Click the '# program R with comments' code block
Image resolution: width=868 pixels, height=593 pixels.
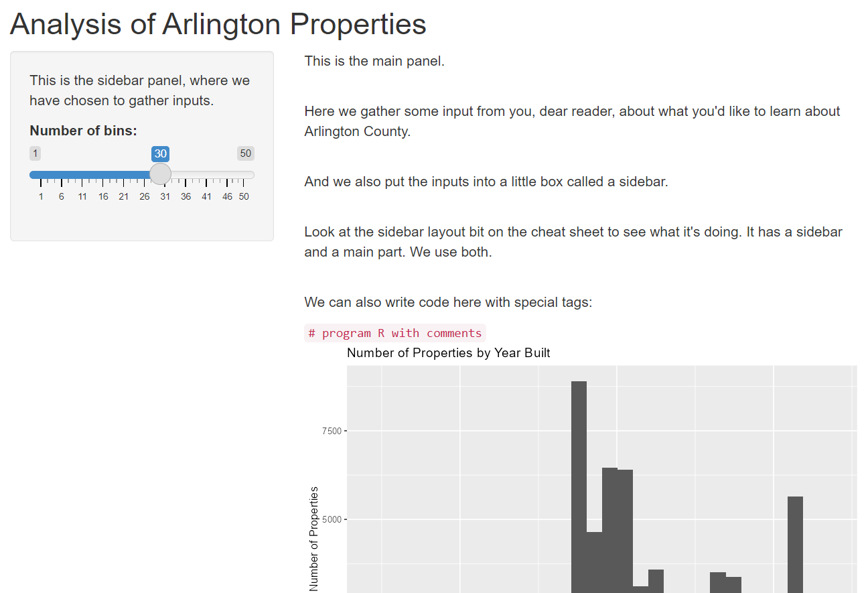(395, 333)
